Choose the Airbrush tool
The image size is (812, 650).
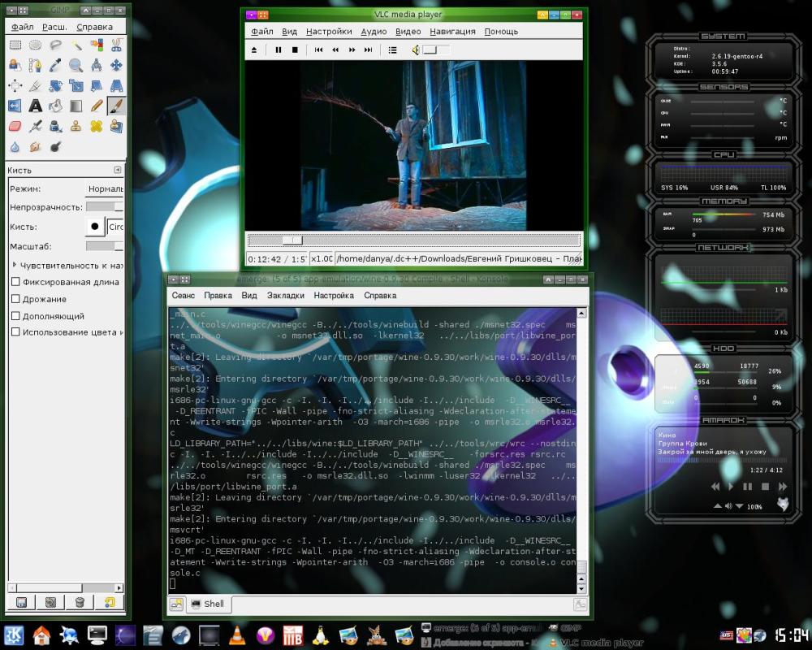pyautogui.click(x=35, y=126)
